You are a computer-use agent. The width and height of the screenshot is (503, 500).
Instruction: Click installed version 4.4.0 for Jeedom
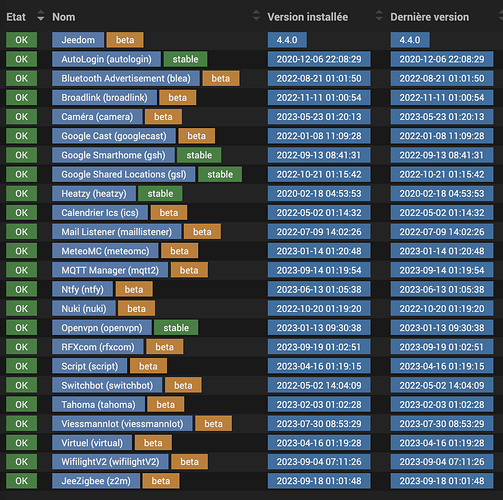287,40
